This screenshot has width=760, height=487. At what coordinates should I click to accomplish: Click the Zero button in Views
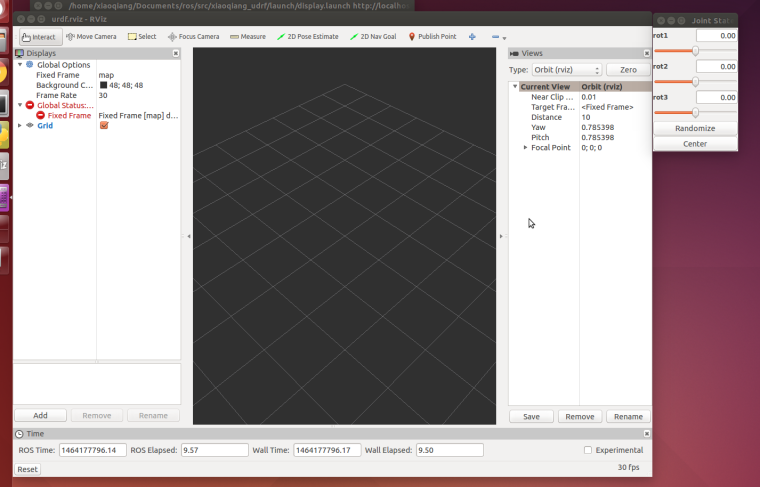628,70
